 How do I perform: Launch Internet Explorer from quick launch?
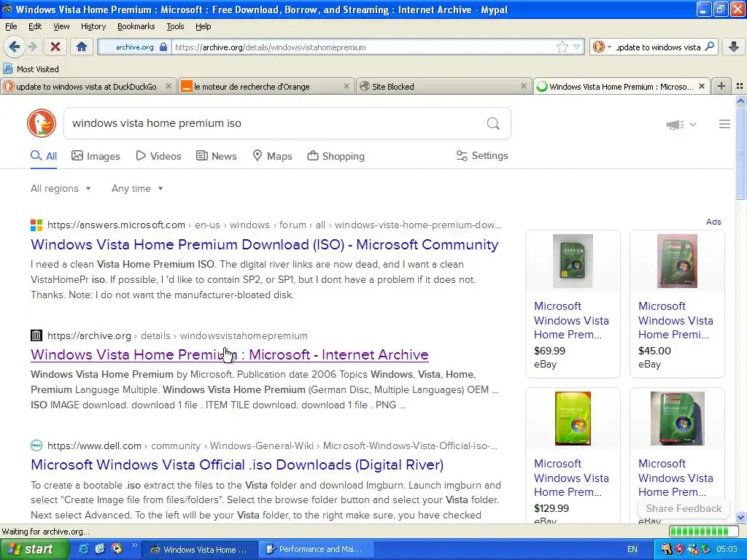click(83, 549)
